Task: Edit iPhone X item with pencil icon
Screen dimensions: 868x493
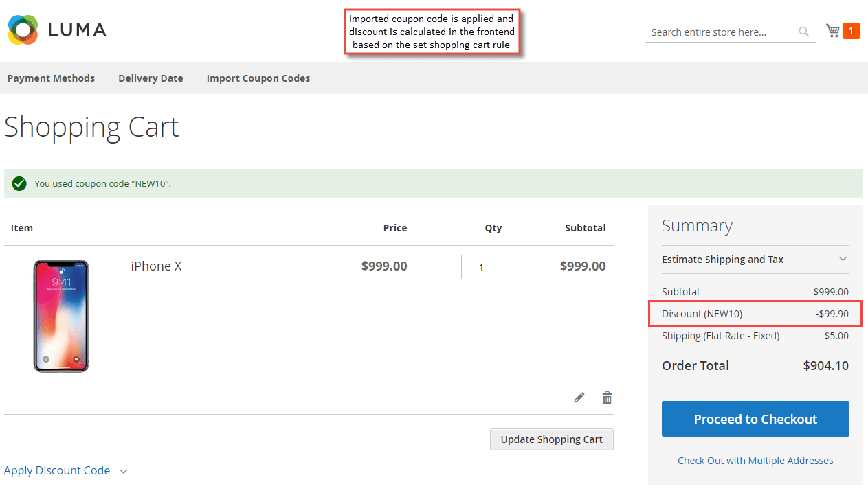Action: [x=579, y=398]
